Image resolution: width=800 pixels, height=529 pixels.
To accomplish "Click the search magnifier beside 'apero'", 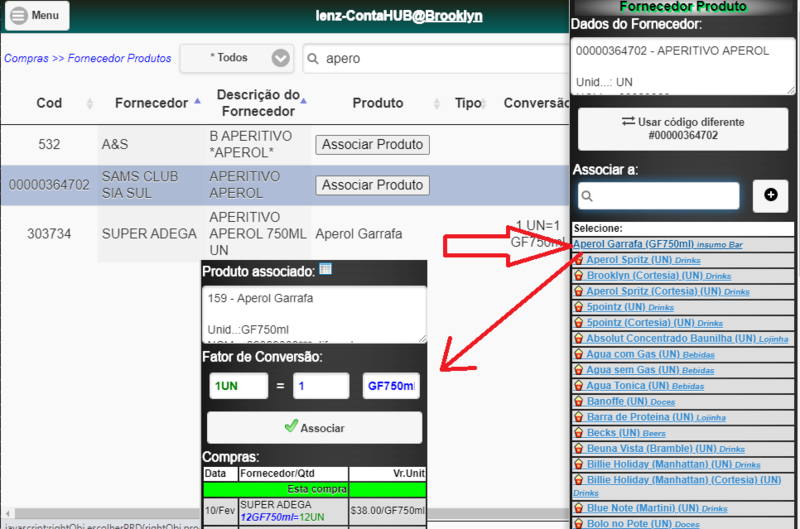I will (x=313, y=59).
